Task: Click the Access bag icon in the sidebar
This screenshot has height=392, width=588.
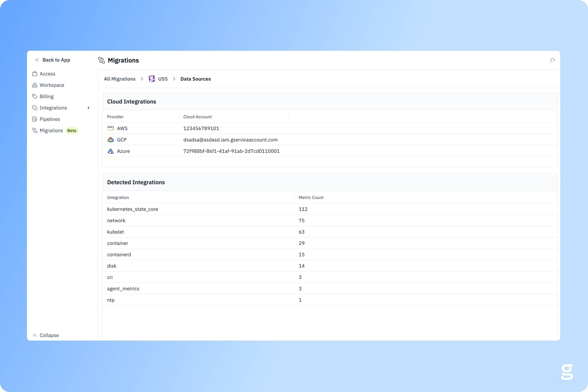Action: point(35,74)
